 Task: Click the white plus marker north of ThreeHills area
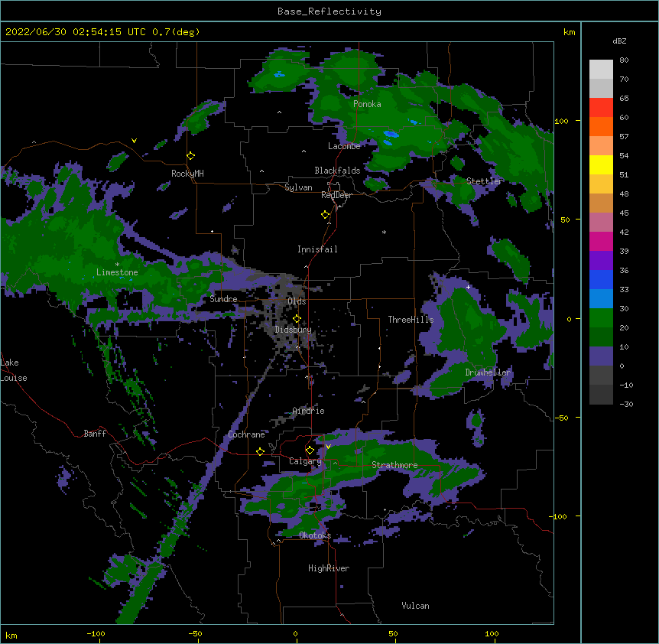coord(468,287)
